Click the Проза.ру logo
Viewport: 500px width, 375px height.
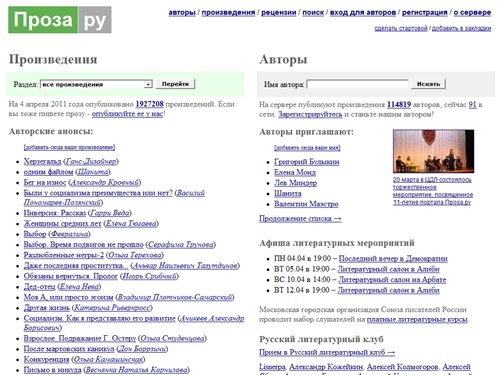[x=60, y=20]
